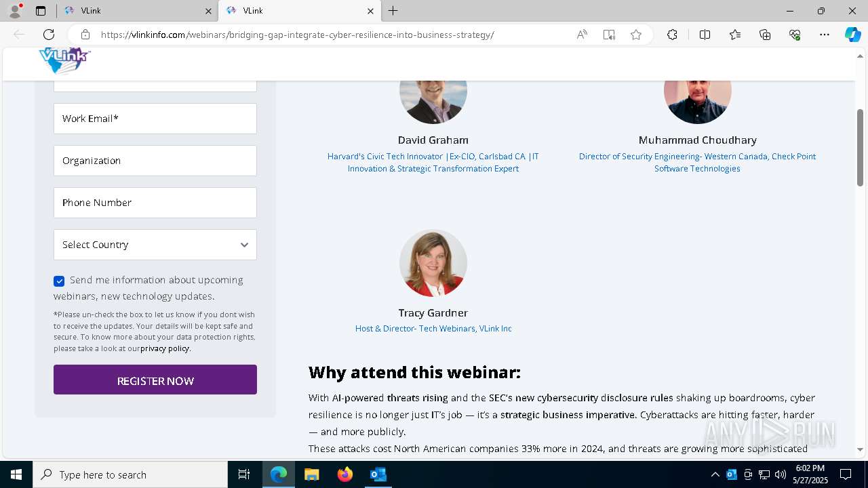This screenshot has height=488, width=868.
Task: Open File Explorer from taskbar
Action: pyautogui.click(x=312, y=474)
